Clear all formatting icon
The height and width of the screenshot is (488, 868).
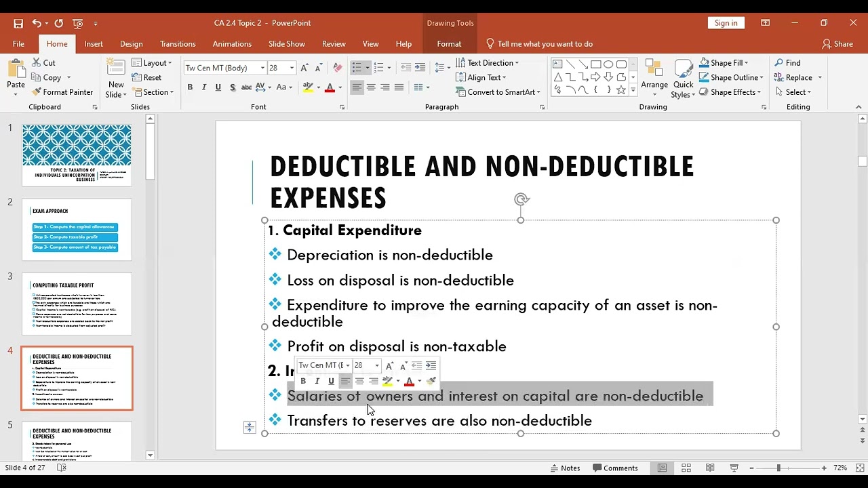tap(338, 68)
